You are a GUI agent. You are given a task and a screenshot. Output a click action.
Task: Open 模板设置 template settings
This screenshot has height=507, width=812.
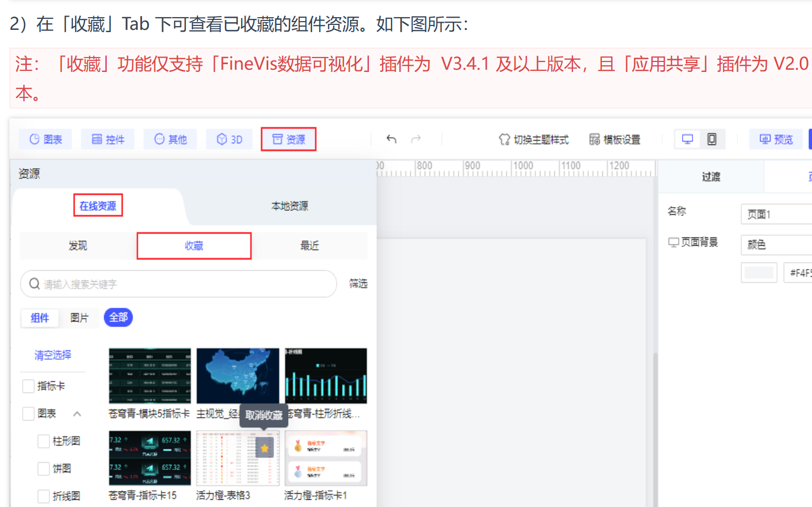pos(615,139)
